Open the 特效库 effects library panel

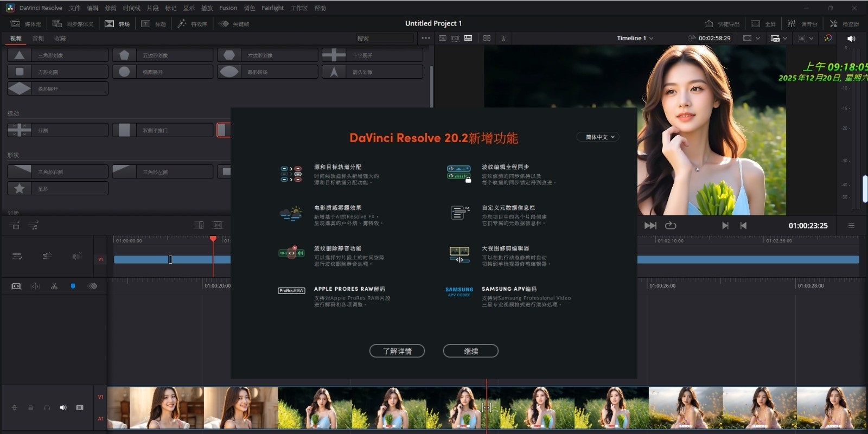tap(193, 24)
